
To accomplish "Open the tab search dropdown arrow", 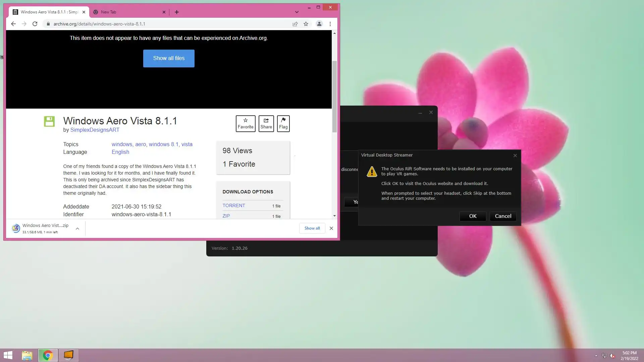I will click(297, 12).
